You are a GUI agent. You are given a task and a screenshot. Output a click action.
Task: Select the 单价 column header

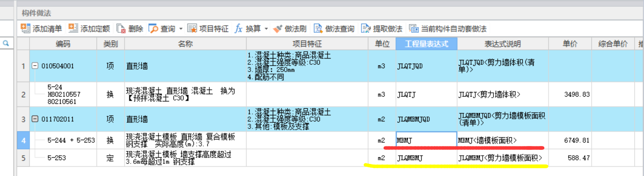[x=570, y=44]
